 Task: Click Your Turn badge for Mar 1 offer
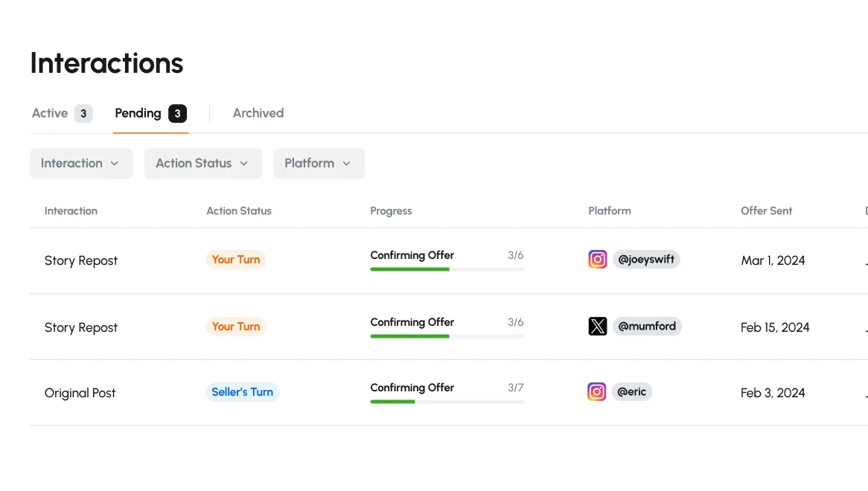[x=236, y=260]
